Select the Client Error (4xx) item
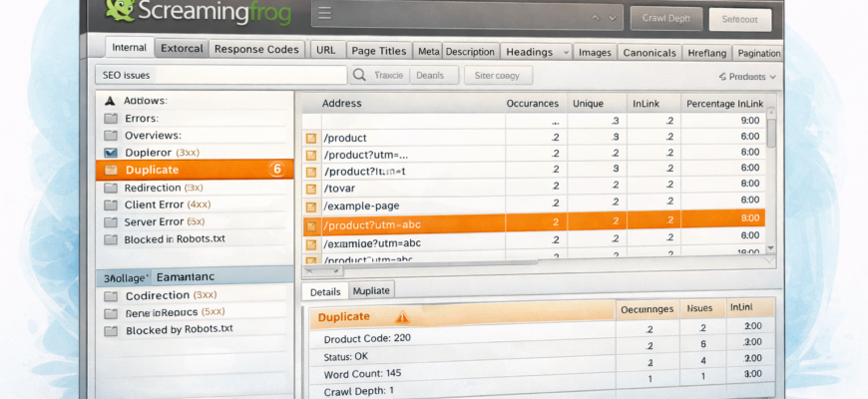Image resolution: width=868 pixels, height=399 pixels. [195, 204]
